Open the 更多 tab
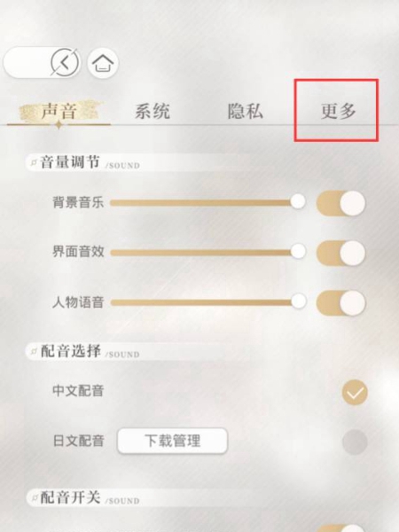Viewport: 399px width, 532px height. (x=338, y=111)
